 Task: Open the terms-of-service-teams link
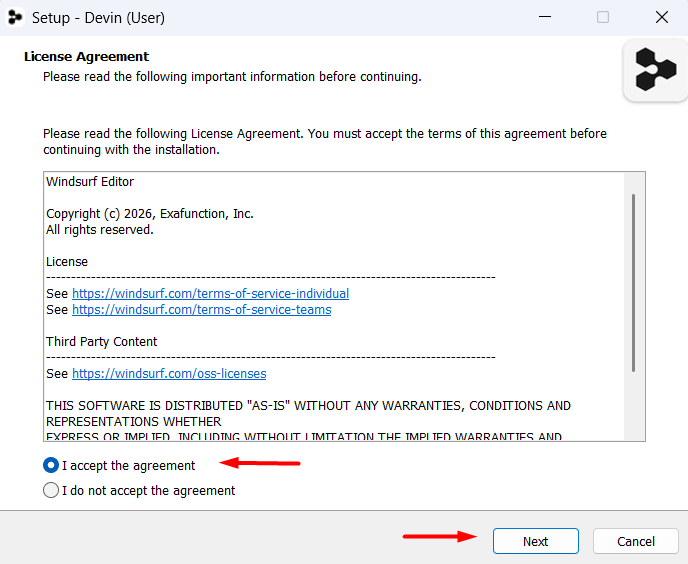coord(201,309)
